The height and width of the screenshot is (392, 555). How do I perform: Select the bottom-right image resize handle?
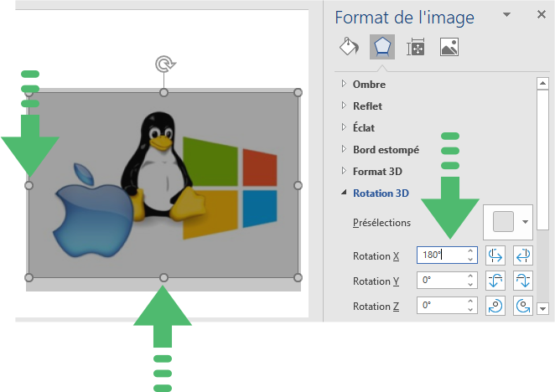click(298, 278)
